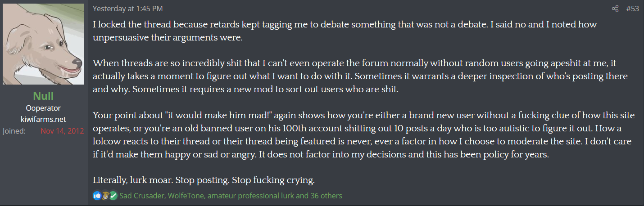644x206 pixels.
Task: Click the paragraph starting 'I locked the thread'
Action: click(x=345, y=31)
